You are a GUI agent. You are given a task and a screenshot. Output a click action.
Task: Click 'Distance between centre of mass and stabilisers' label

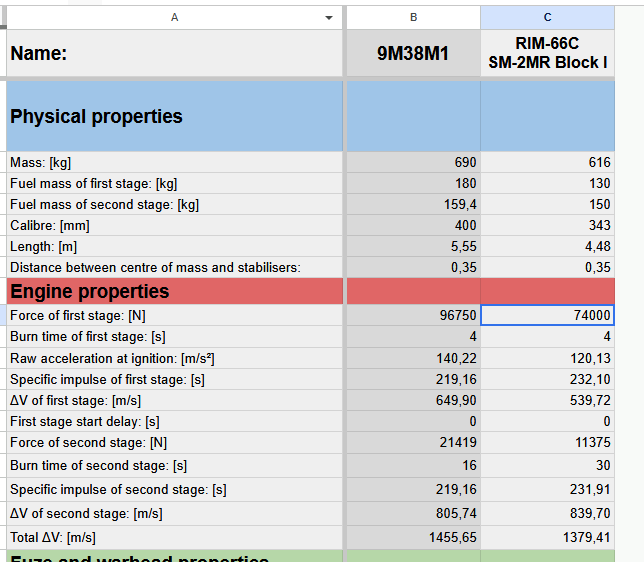(155, 267)
